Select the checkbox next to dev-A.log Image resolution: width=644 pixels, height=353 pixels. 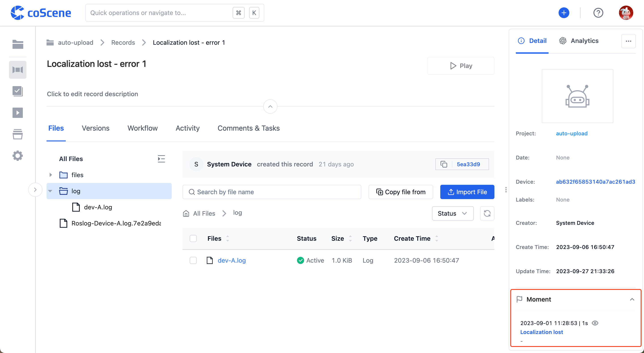coord(193,260)
